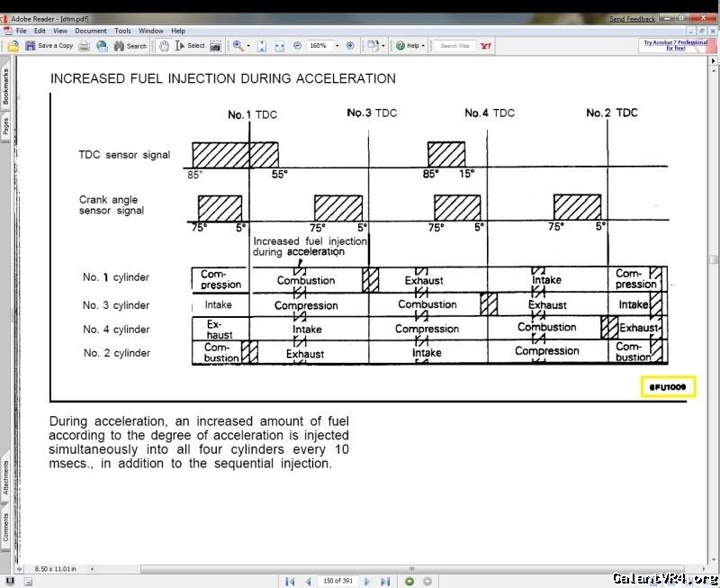Click the zoom in plus button
Viewport: 720px width, 588px height.
click(350, 45)
